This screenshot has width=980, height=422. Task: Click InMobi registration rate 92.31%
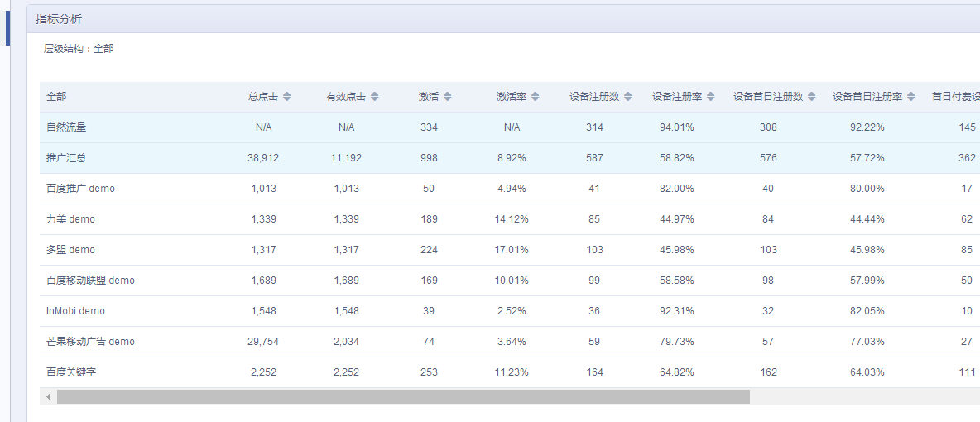[x=678, y=311]
